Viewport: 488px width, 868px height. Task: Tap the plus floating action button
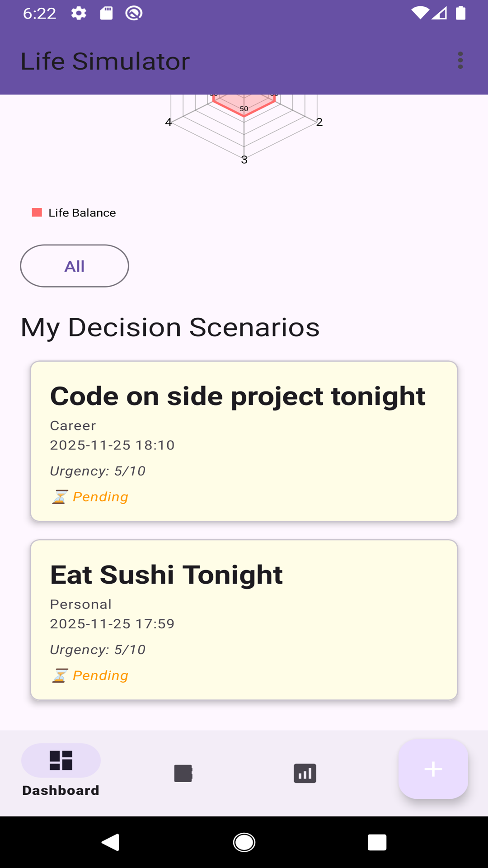click(433, 769)
